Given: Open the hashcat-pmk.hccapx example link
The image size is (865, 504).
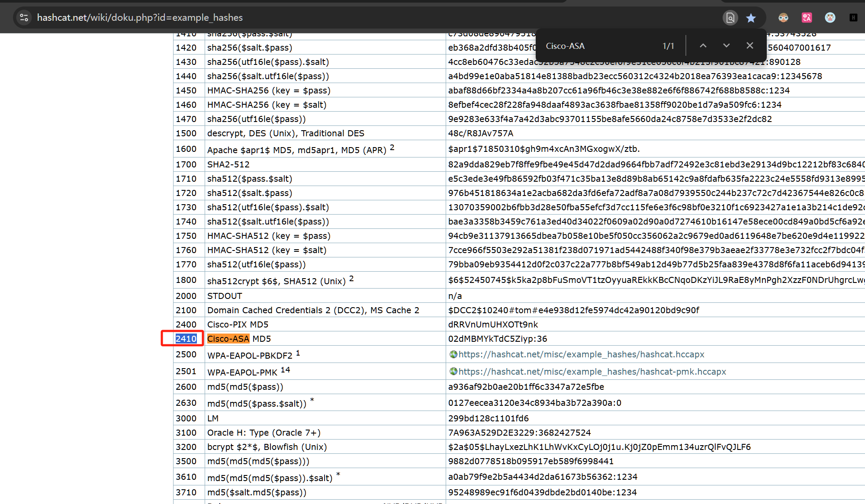Looking at the screenshot, I should [592, 372].
